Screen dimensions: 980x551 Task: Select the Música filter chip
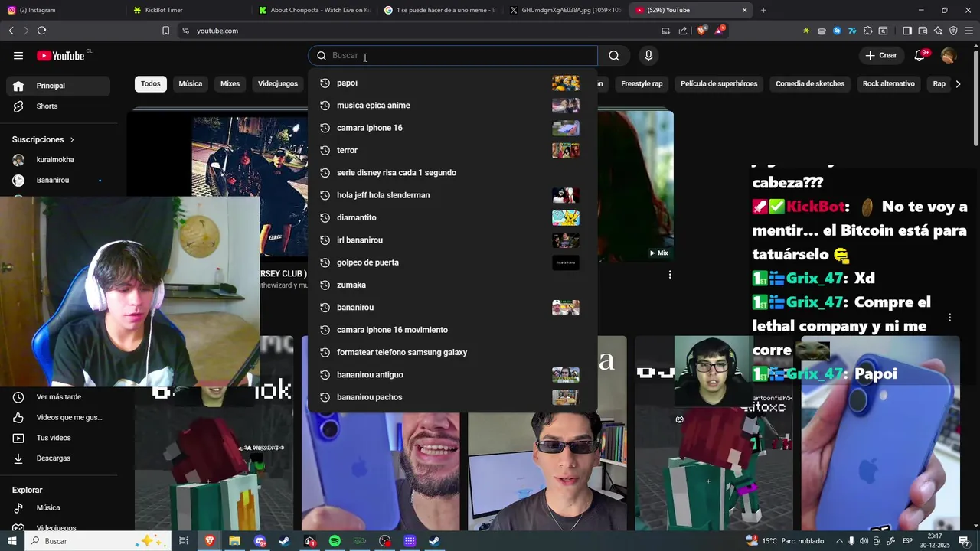(x=191, y=84)
